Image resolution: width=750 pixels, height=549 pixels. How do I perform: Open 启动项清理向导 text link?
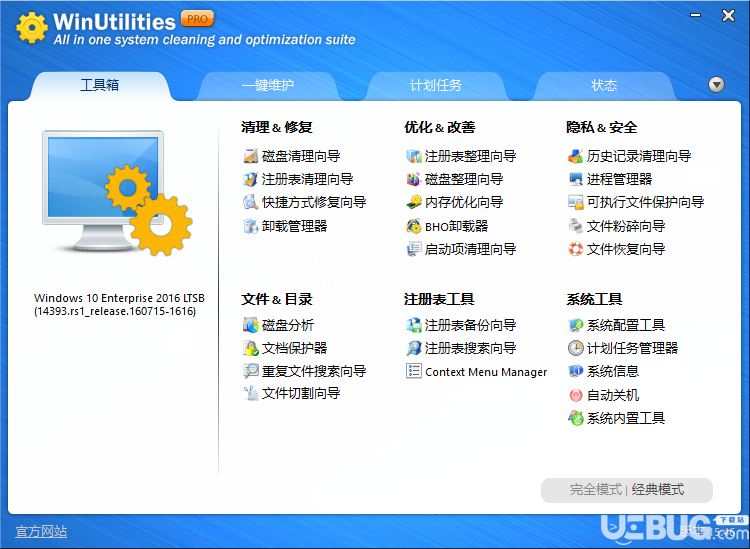471,249
